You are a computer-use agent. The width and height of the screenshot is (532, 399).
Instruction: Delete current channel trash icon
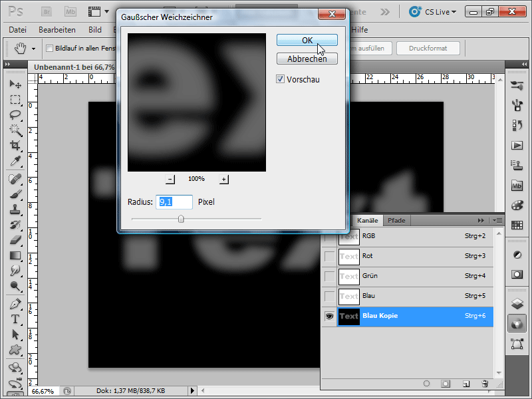point(485,384)
